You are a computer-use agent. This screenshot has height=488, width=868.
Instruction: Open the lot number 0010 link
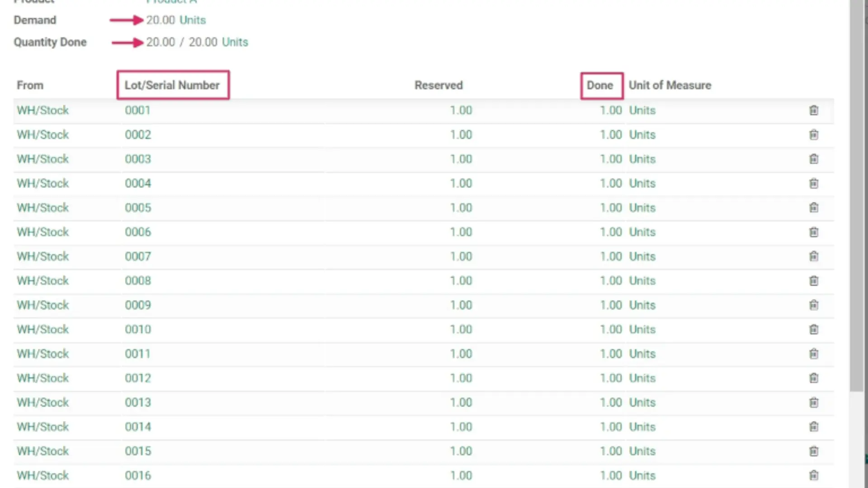coord(138,329)
